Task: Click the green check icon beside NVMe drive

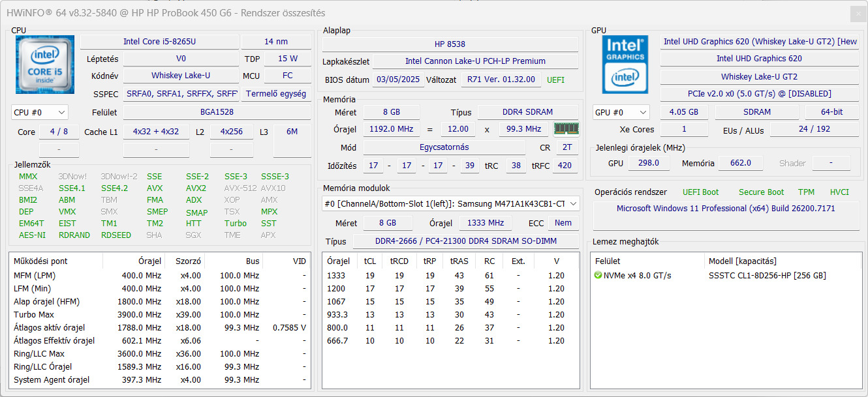Action: pyautogui.click(x=598, y=275)
